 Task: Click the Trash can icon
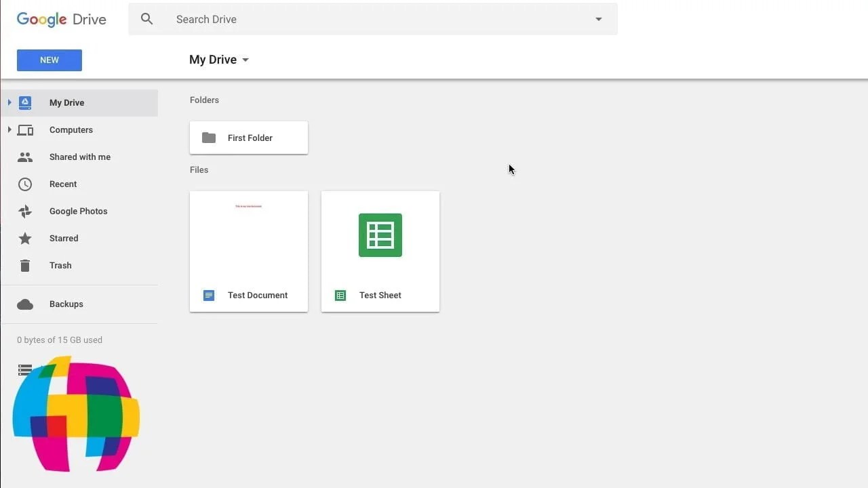tap(25, 265)
